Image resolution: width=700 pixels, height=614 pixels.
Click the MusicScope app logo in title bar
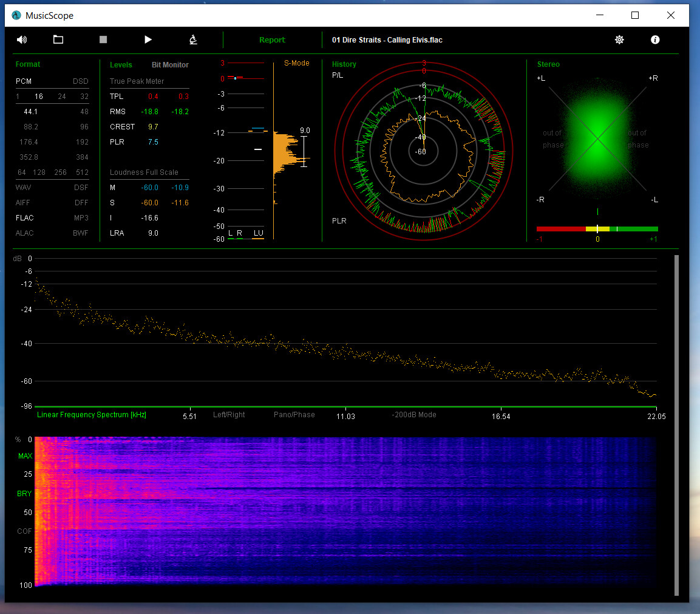(x=16, y=15)
